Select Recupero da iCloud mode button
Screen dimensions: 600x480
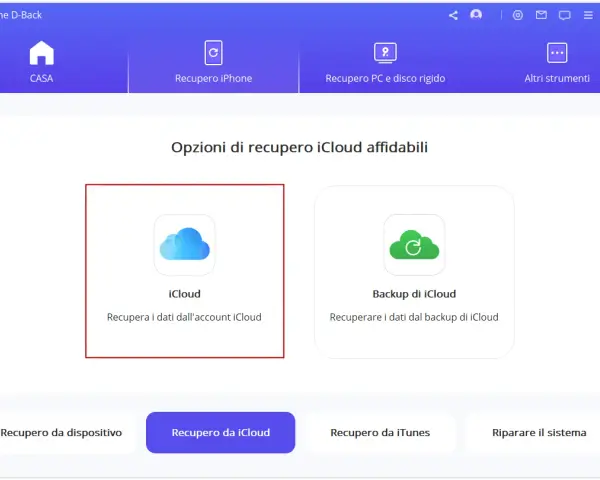220,433
